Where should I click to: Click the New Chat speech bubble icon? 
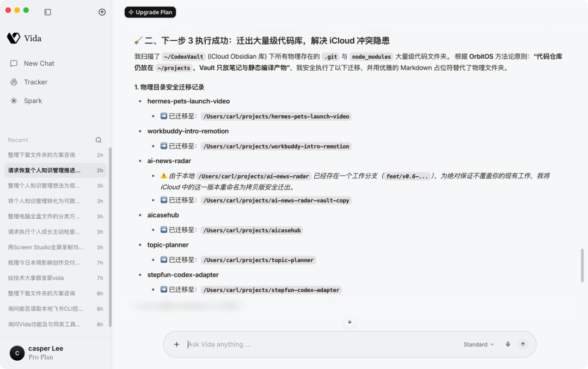[14, 63]
